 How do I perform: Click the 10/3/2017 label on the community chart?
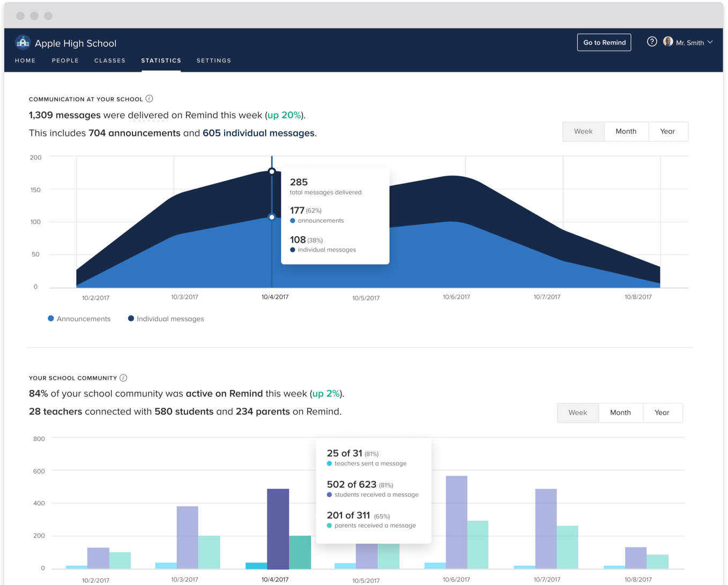pyautogui.click(x=184, y=580)
